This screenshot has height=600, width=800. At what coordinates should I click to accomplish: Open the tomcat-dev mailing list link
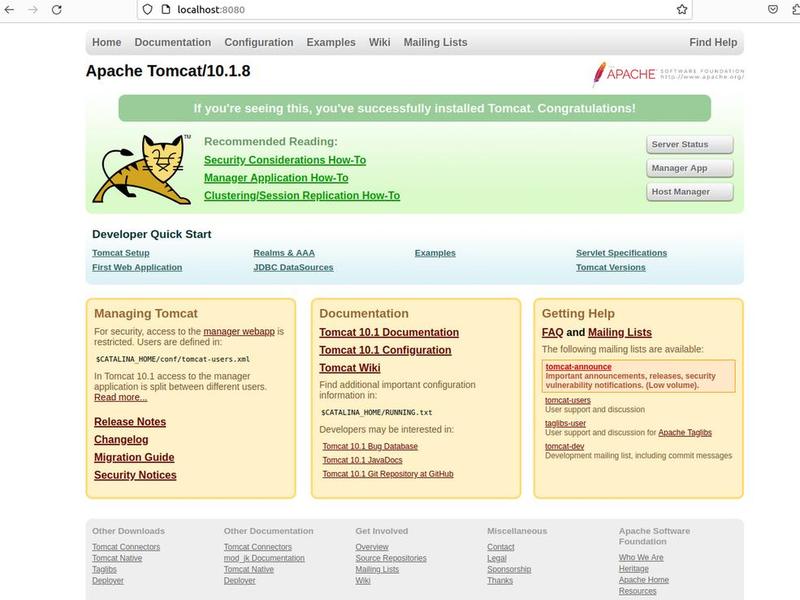tap(564, 446)
